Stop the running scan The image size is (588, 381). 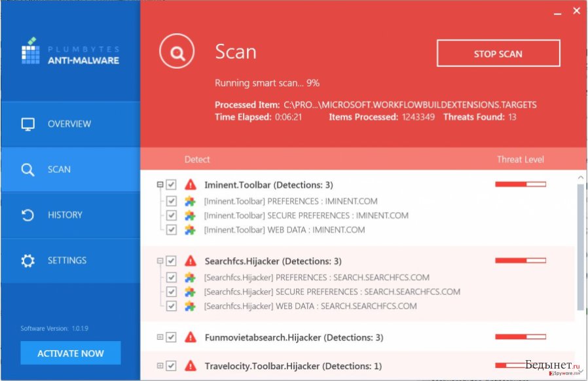click(498, 53)
